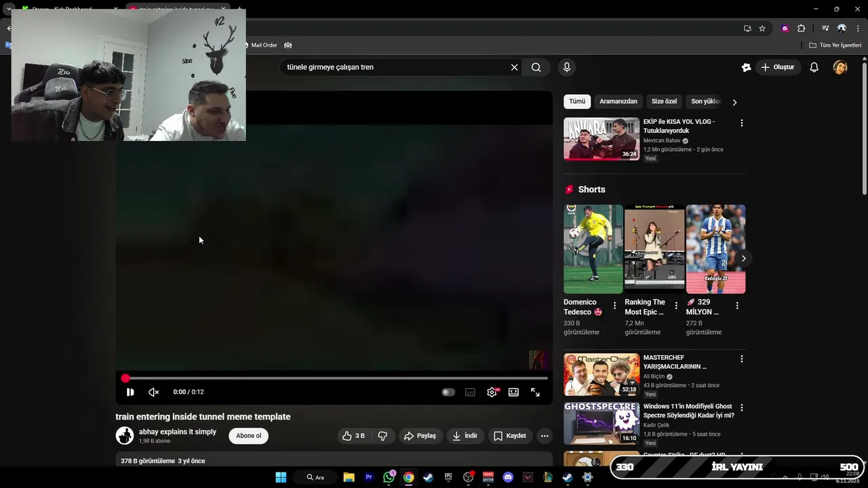Select the Aramanızdan filter chip
This screenshot has width=868, height=488.
[x=618, y=102]
